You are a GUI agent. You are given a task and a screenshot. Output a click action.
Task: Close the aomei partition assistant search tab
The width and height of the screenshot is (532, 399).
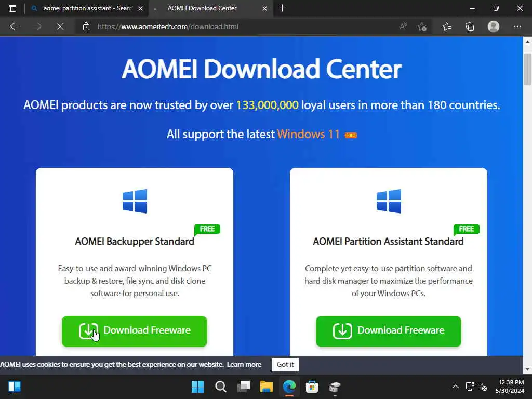(140, 8)
